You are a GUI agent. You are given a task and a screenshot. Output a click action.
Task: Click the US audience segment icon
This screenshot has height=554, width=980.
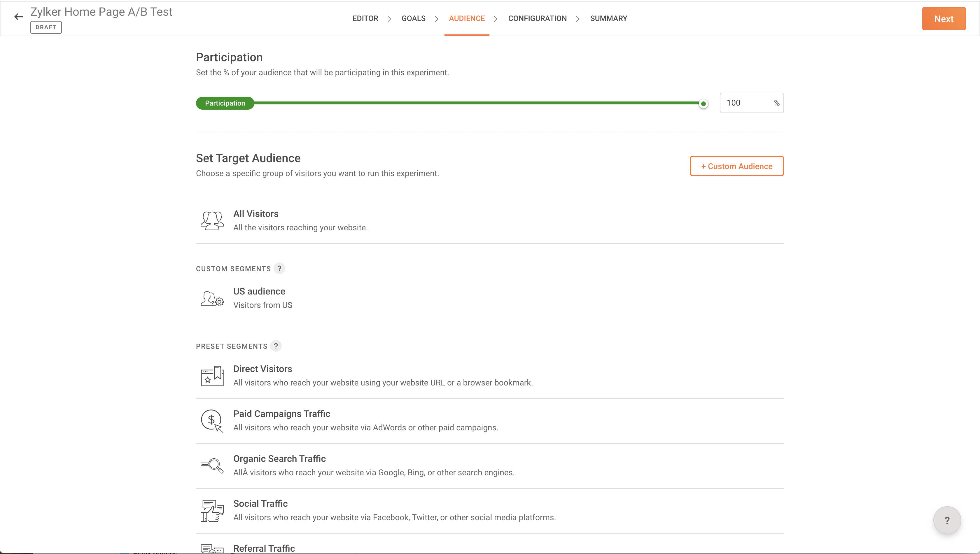point(212,299)
